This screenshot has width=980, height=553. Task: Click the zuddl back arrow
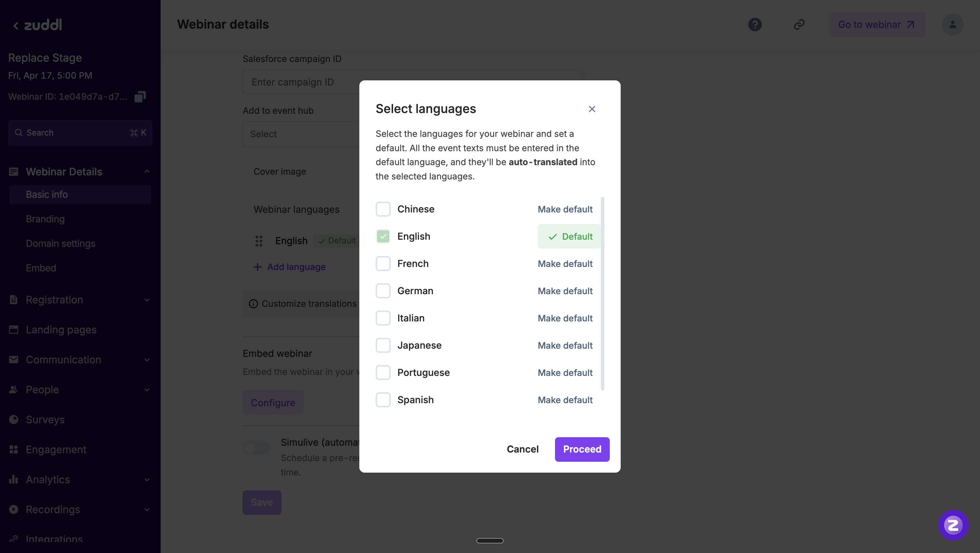[x=16, y=26]
